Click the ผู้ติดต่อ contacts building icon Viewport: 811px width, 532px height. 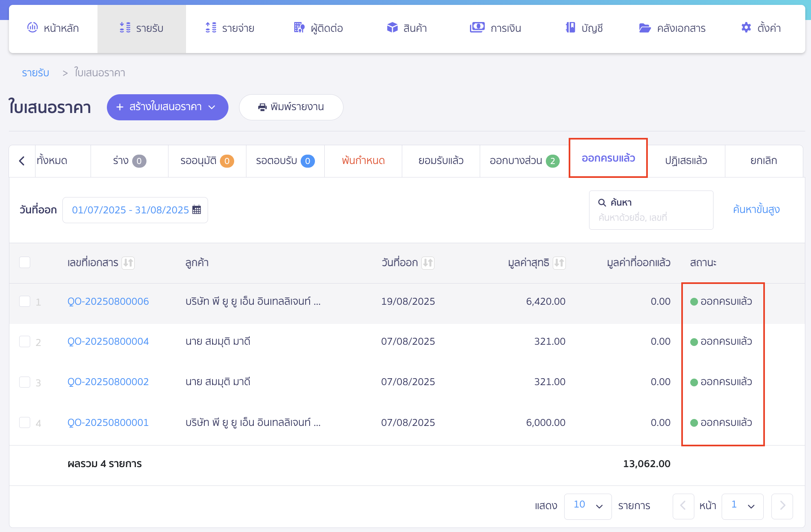pyautogui.click(x=299, y=28)
